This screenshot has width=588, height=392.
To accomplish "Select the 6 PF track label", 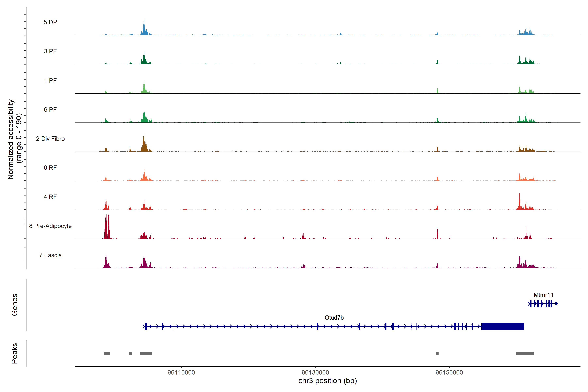I will click(50, 109).
